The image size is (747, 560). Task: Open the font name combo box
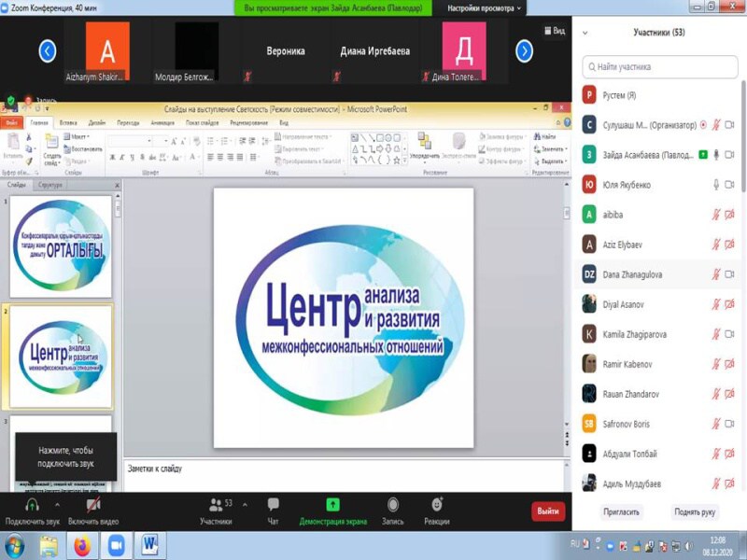[131, 141]
